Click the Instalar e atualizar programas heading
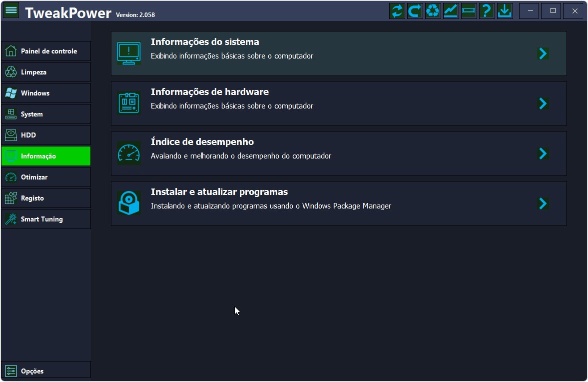The height and width of the screenshot is (382, 588). coord(219,192)
